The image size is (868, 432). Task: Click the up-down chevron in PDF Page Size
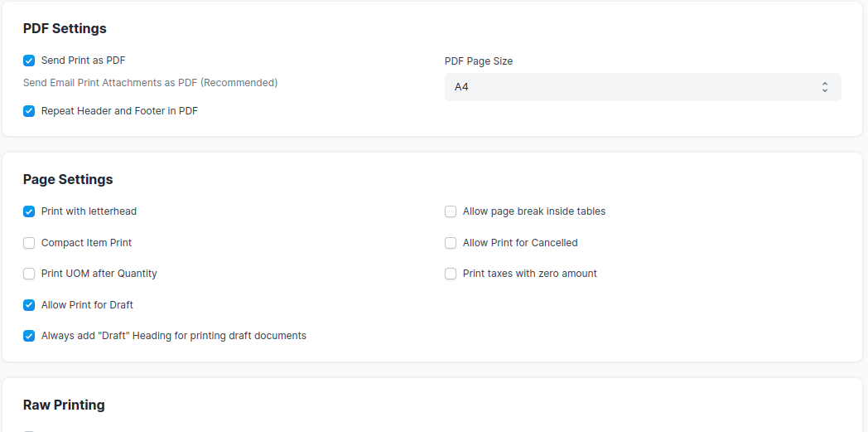pos(825,87)
